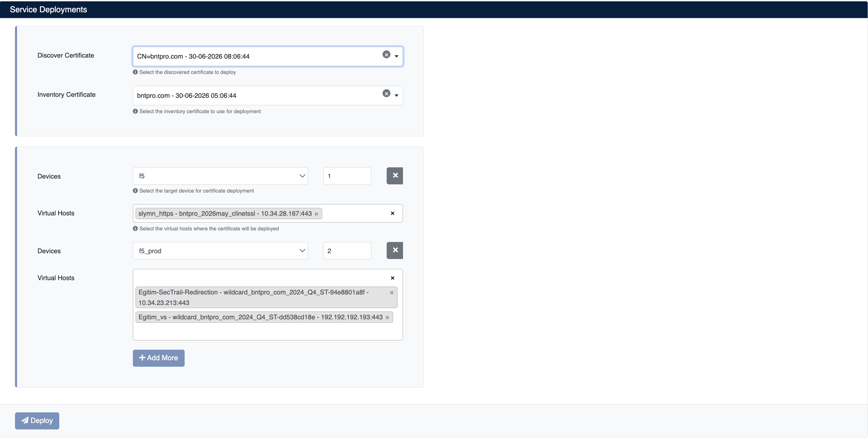This screenshot has width=868, height=441.
Task: Click the Inventory Certificate field value
Action: tap(186, 95)
